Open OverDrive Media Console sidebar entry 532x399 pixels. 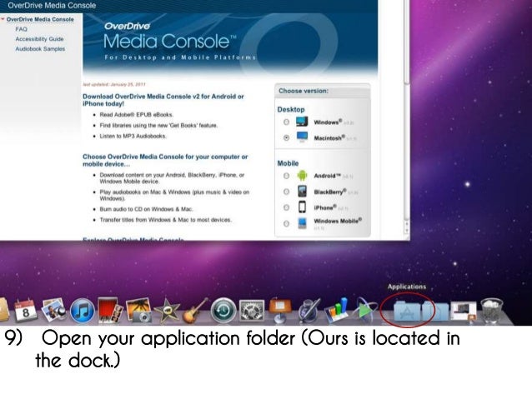click(x=40, y=19)
